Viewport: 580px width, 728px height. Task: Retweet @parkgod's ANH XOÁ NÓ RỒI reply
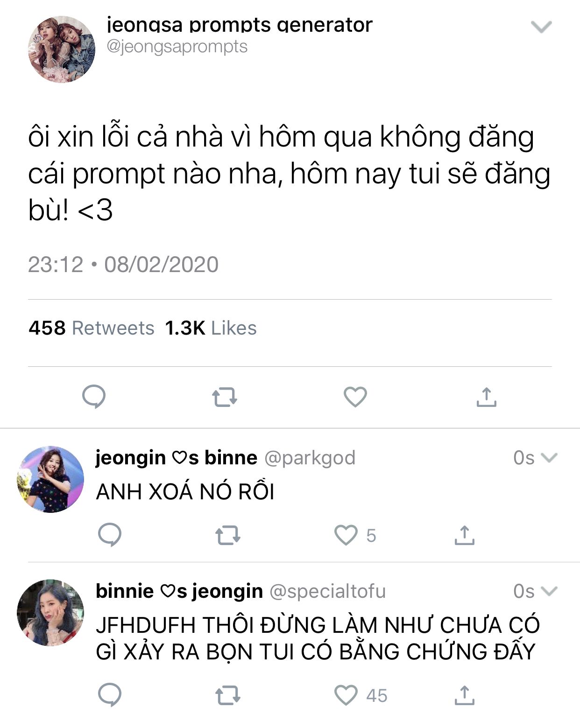click(228, 536)
